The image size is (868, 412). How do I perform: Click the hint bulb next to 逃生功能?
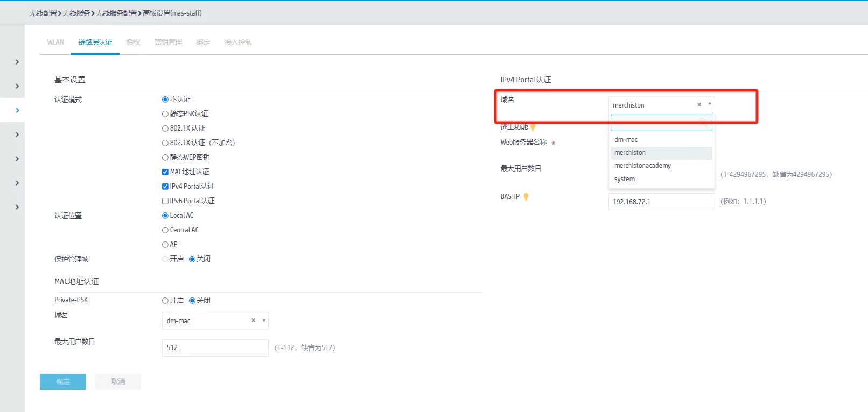533,127
